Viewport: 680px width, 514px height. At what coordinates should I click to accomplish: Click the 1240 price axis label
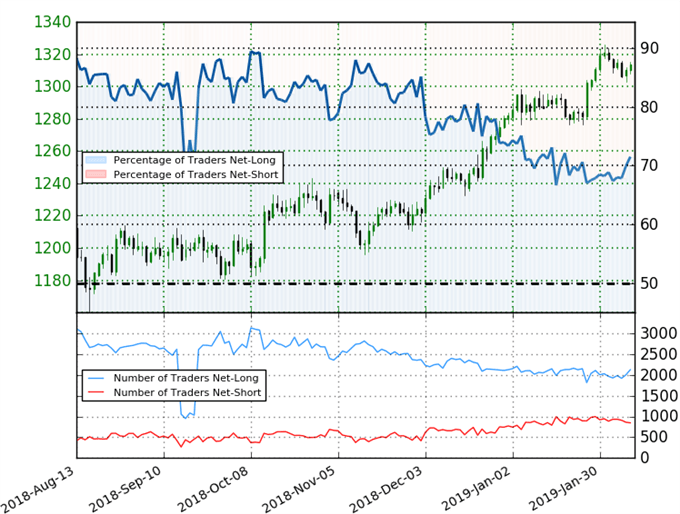coord(52,183)
